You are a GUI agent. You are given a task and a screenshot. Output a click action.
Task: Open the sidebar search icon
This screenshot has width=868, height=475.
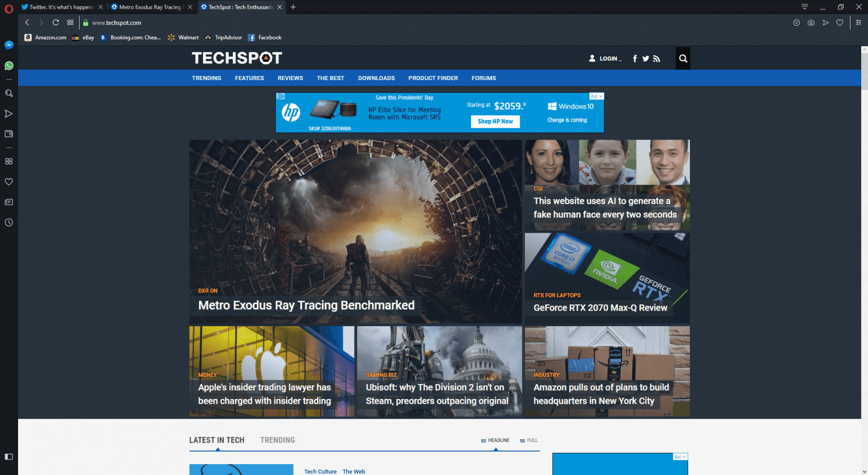coord(9,94)
